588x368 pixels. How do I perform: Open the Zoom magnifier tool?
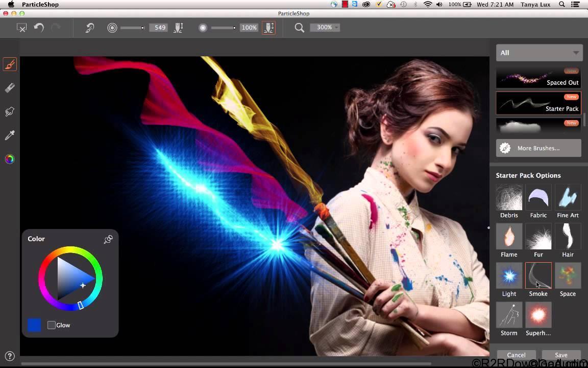(299, 28)
